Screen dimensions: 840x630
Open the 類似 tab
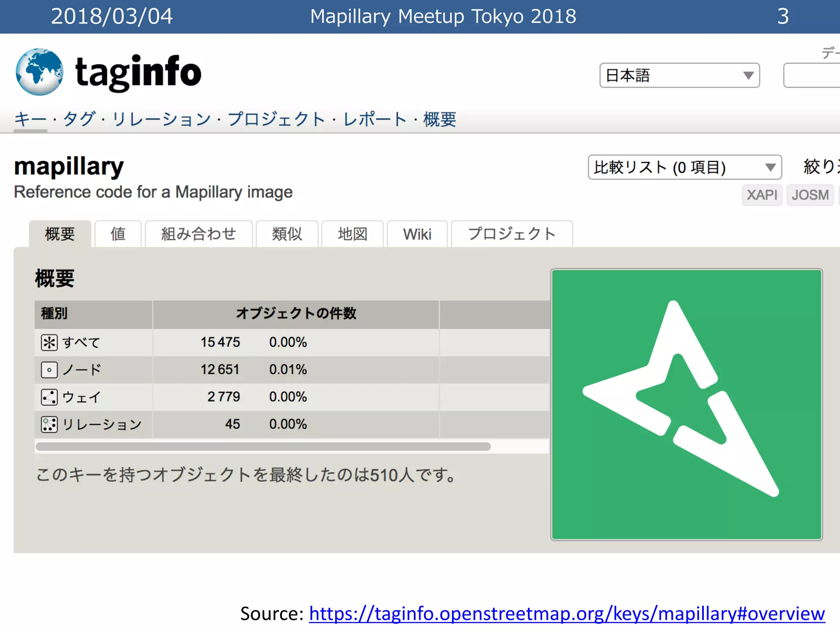pos(287,234)
